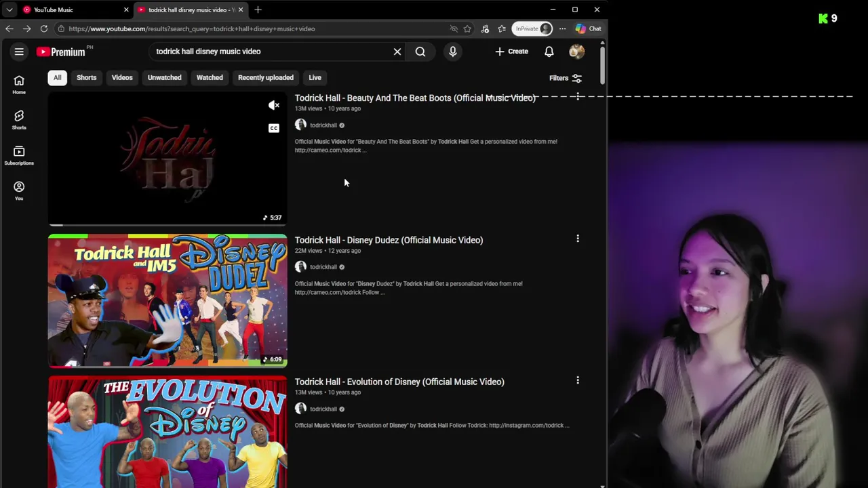Close the todrick hall search tab
Screen dimensions: 868x488
(x=240, y=9)
